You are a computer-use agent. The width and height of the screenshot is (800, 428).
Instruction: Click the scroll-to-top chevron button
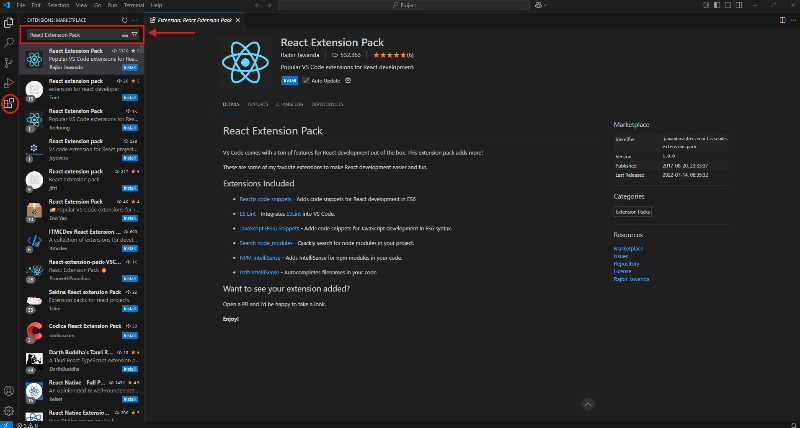[588, 405]
